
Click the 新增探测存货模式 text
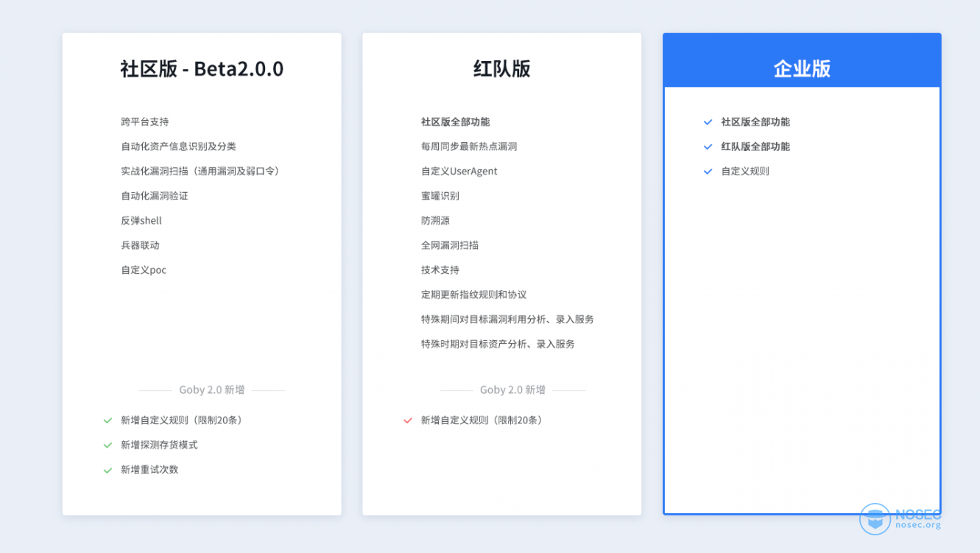159,445
